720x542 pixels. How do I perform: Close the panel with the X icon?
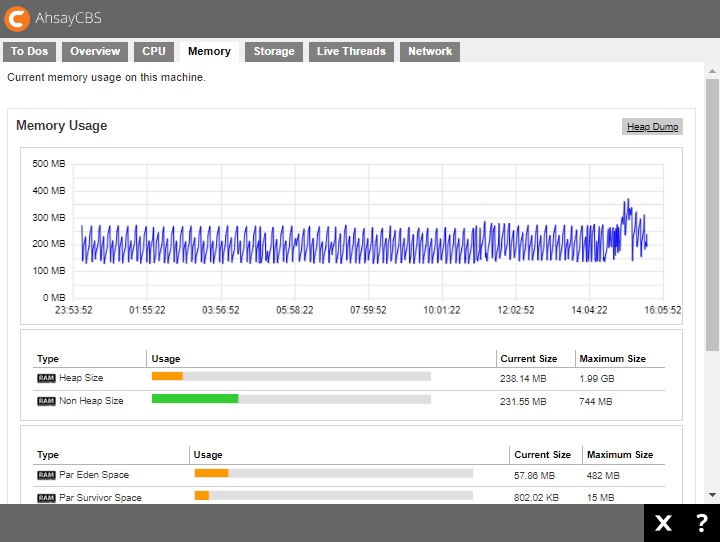pos(663,523)
